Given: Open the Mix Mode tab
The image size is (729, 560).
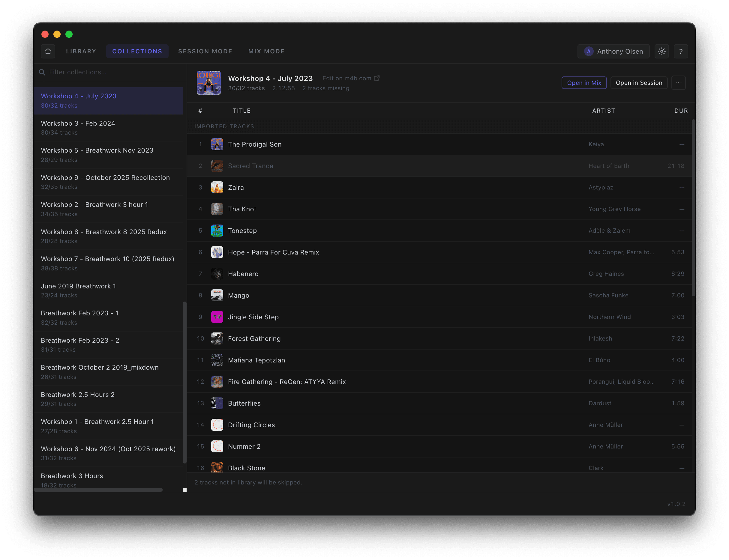Looking at the screenshot, I should (266, 51).
